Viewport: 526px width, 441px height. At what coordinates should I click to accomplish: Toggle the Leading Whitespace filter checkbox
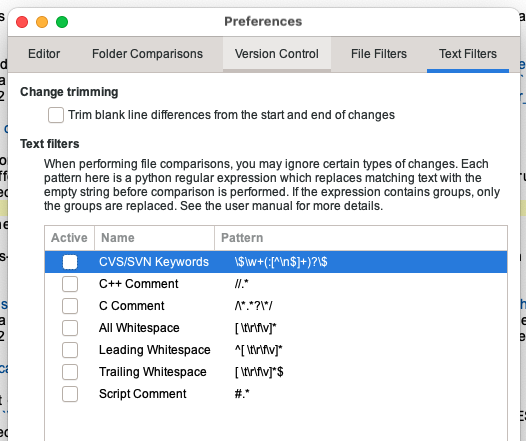(x=70, y=350)
